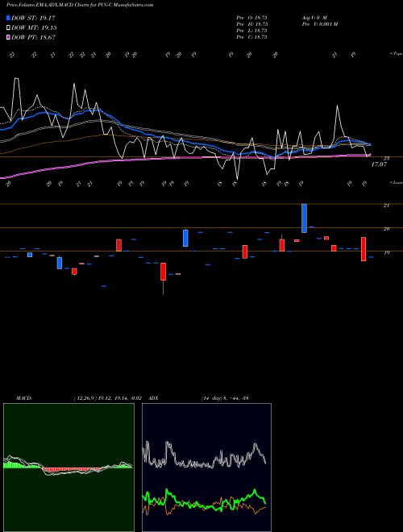This screenshot has height=532, width=403.
Task: Click the MACD histogram chart panel
Action: [x=69, y=468]
